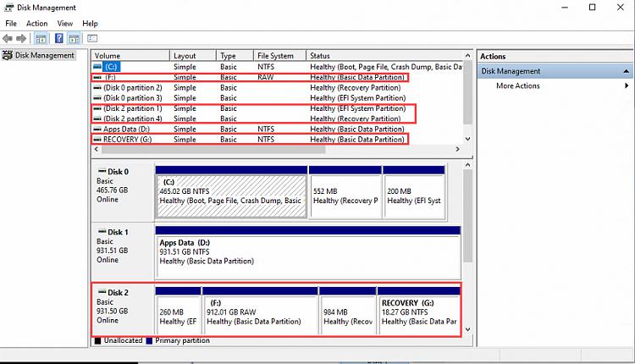Click the Disk 0 drive icon
The image size is (635, 364).
coord(102,171)
